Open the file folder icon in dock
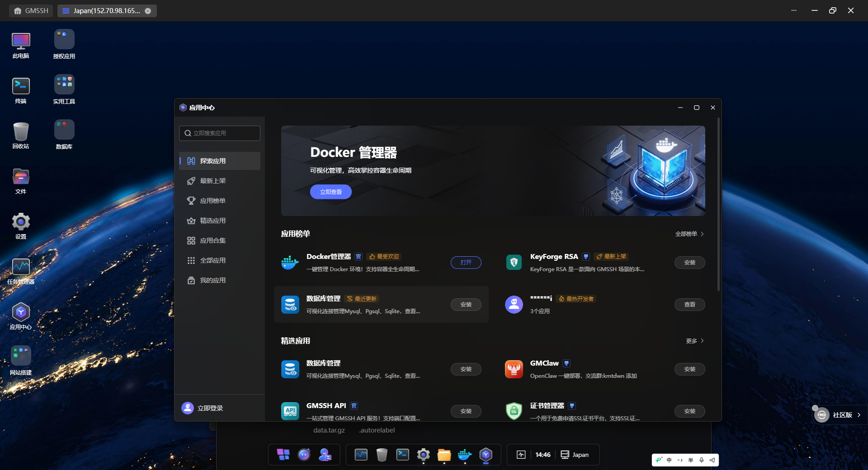 tap(444, 455)
